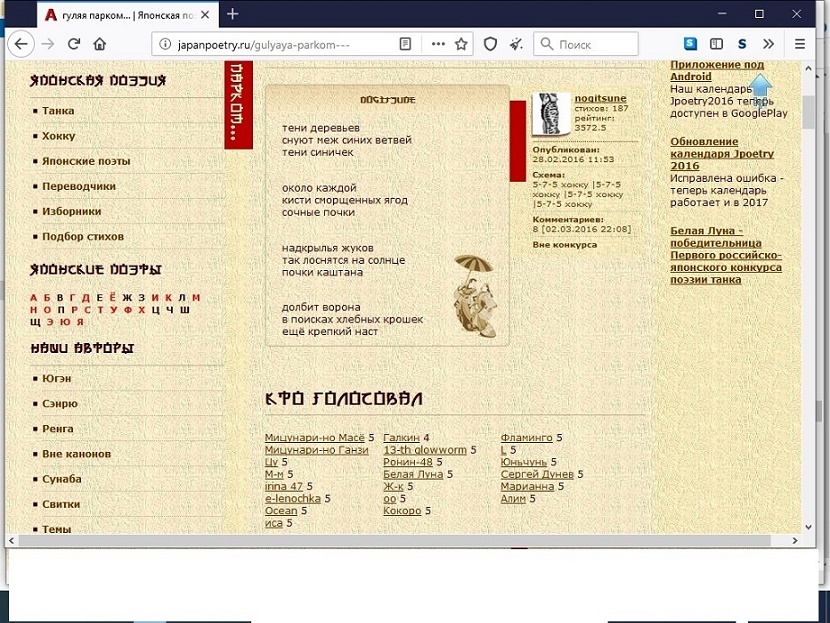This screenshot has width=830, height=623.
Task: Open voter Алим link
Action: tap(513, 499)
